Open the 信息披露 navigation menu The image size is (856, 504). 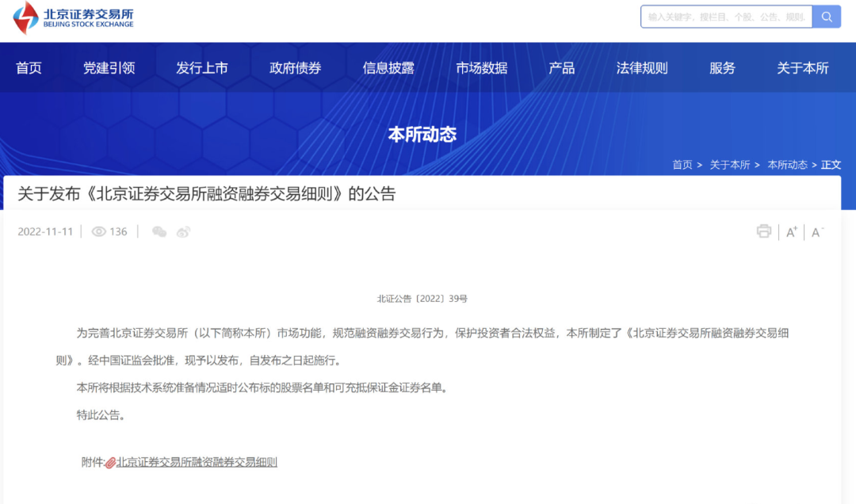388,67
